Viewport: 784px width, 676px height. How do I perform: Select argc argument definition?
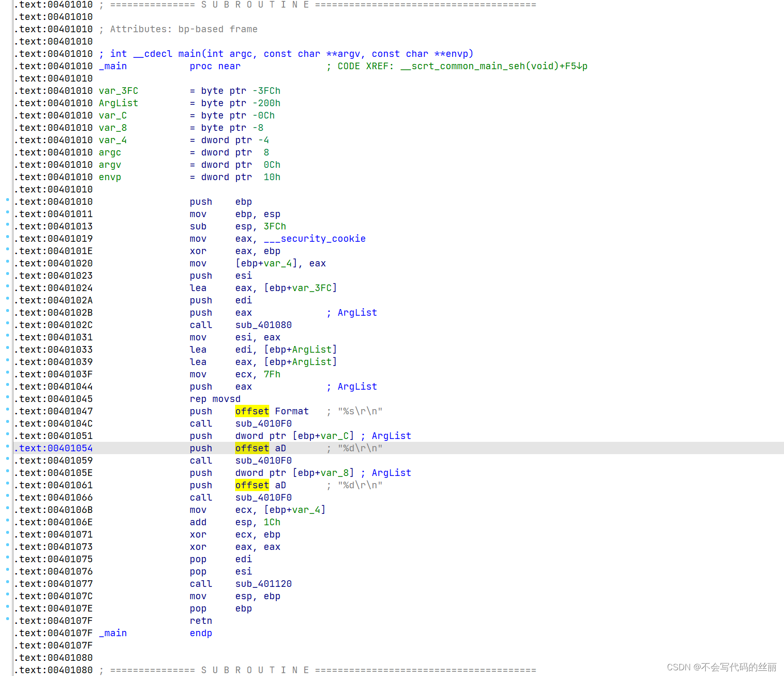pyautogui.click(x=184, y=152)
